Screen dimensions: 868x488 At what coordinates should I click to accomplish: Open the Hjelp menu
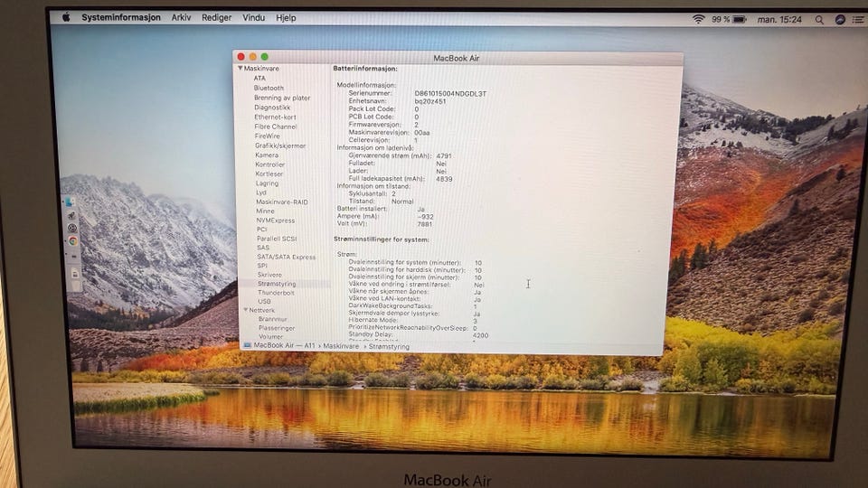click(x=286, y=18)
